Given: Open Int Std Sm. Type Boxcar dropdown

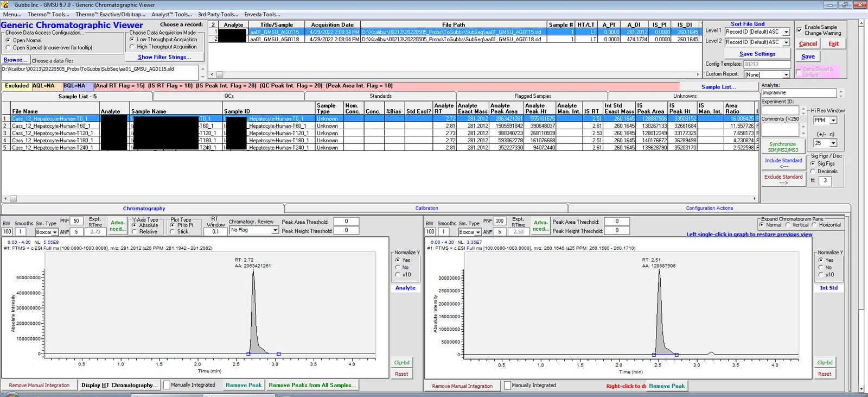Looking at the screenshot, I should click(x=477, y=232).
